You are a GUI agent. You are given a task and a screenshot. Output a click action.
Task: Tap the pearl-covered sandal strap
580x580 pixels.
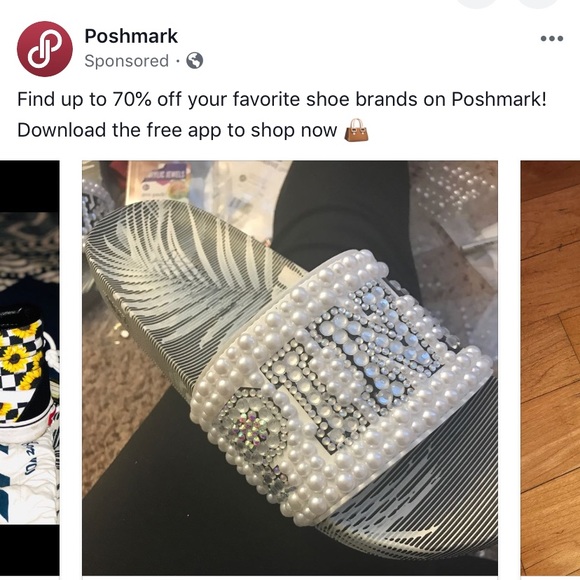click(x=340, y=385)
